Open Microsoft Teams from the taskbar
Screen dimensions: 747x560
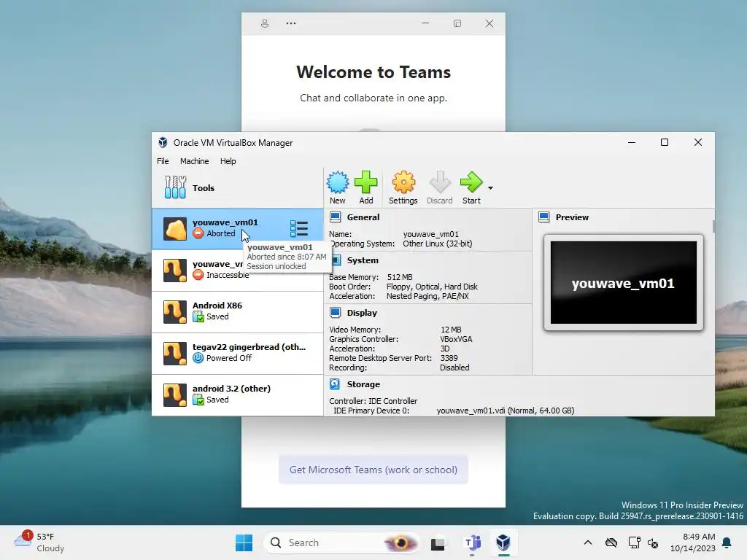tap(472, 542)
